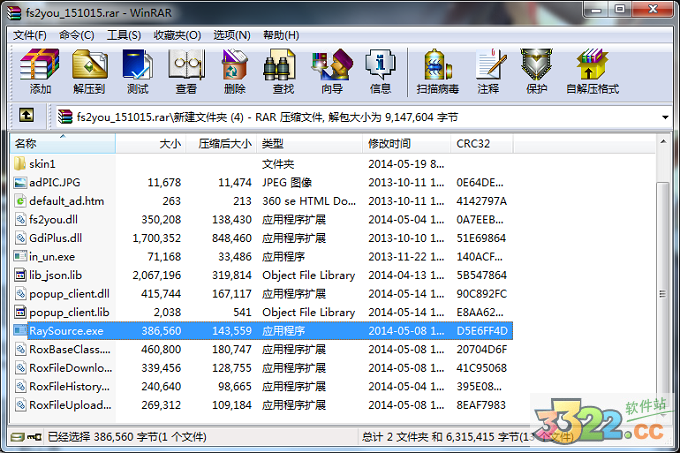The image size is (680, 453).
Task: Click the packed size 143,559
Action: [232, 331]
